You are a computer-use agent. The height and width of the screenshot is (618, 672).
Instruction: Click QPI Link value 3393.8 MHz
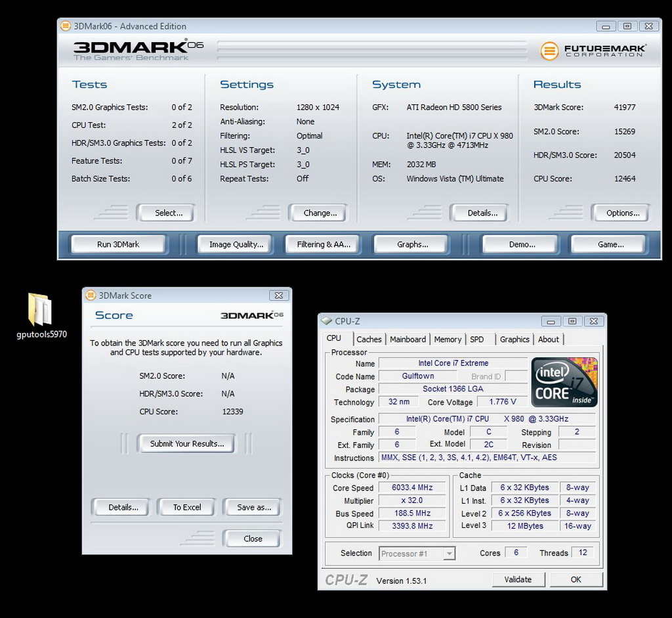(x=412, y=526)
